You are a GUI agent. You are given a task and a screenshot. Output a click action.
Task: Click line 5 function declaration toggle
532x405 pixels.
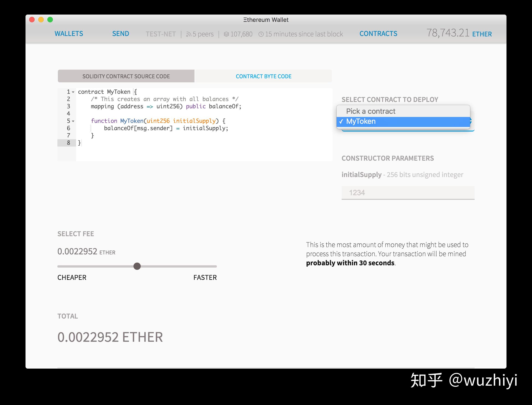coord(73,121)
